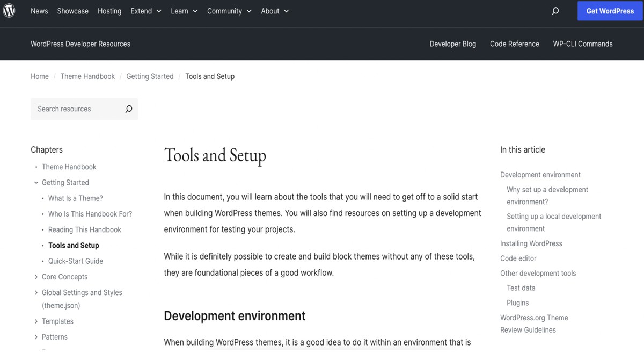Image resolution: width=644 pixels, height=352 pixels.
Task: Expand the Global Settings and Styles chevron
Action: tap(36, 292)
